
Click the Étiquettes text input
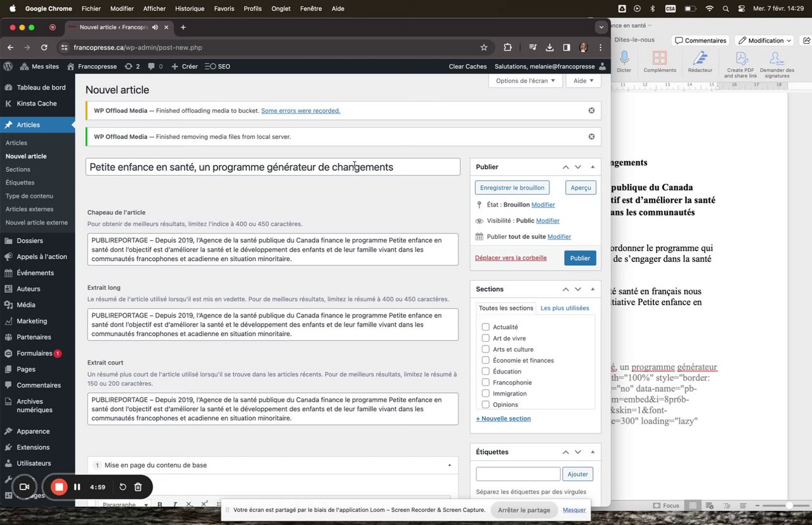click(518, 474)
